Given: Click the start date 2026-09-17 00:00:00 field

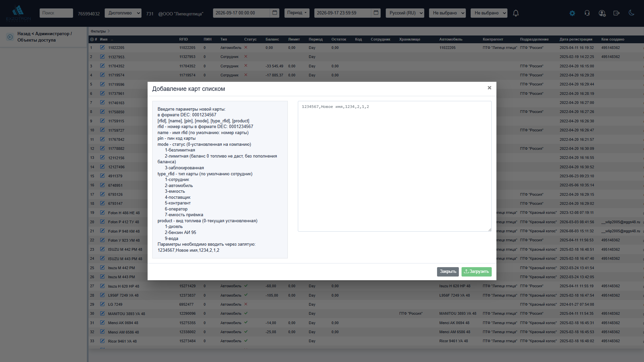Looking at the screenshot, I should click(241, 13).
